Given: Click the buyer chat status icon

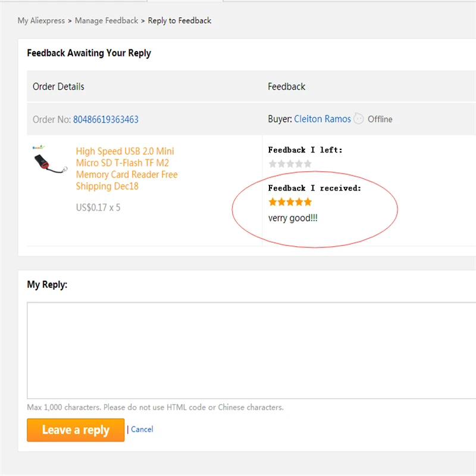Looking at the screenshot, I should (359, 118).
